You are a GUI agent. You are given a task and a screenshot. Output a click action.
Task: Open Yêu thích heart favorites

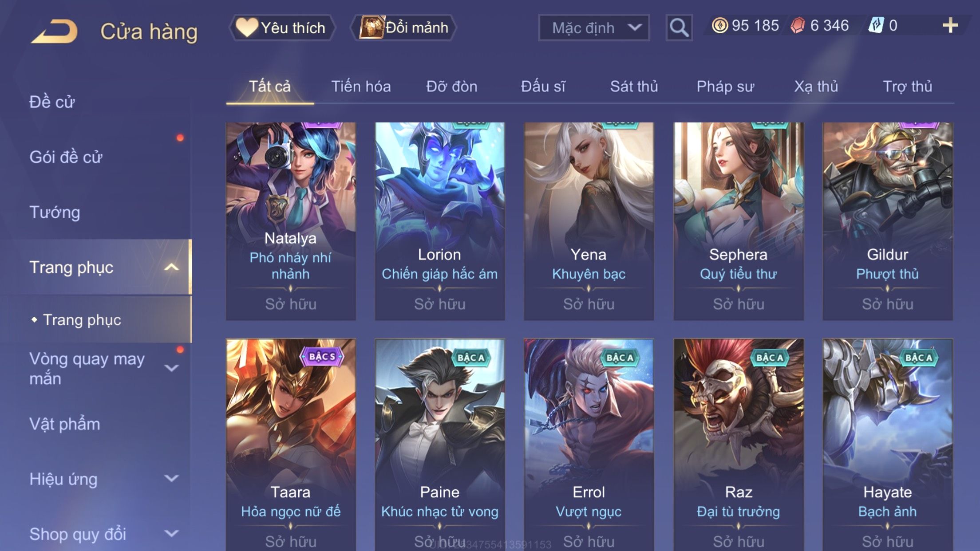tap(282, 28)
